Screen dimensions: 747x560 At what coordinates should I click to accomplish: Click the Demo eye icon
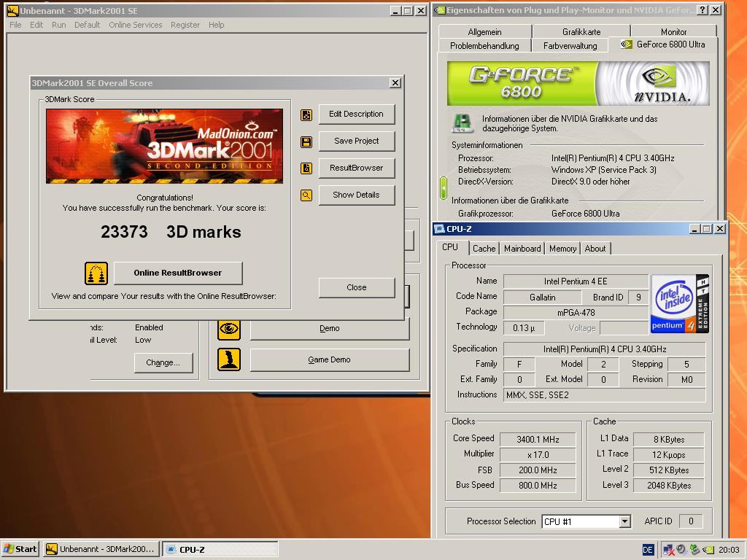229,329
